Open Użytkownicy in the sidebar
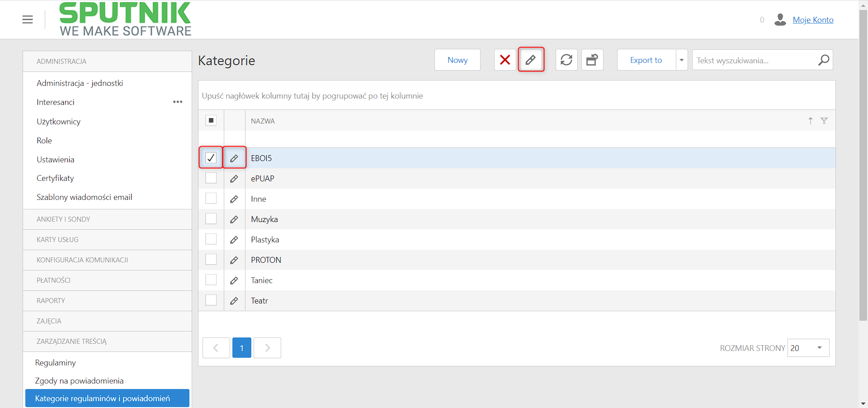 (59, 122)
